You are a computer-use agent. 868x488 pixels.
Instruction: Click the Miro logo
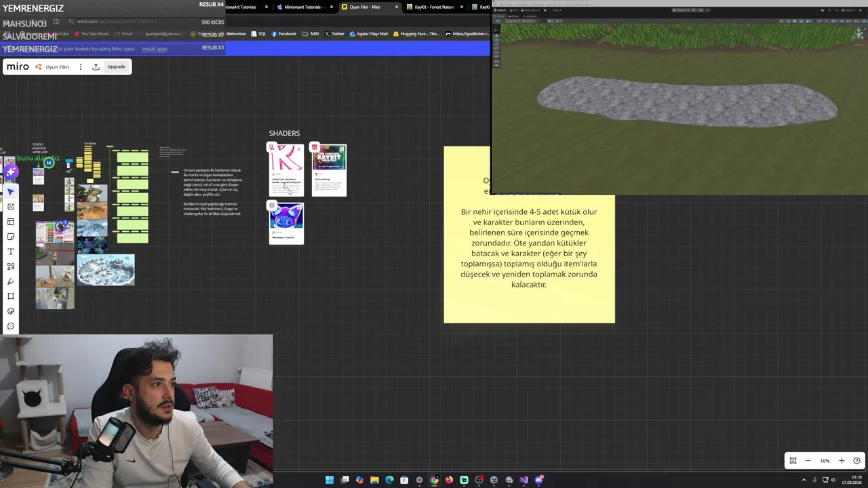pos(18,66)
